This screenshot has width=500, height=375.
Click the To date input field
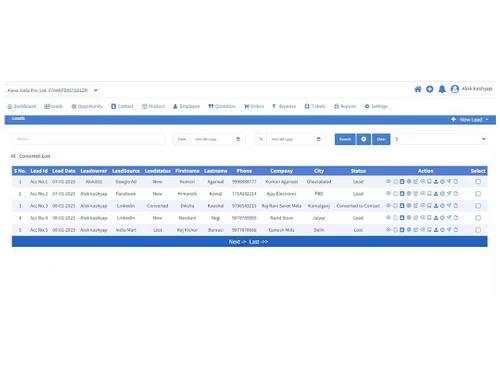(296, 139)
